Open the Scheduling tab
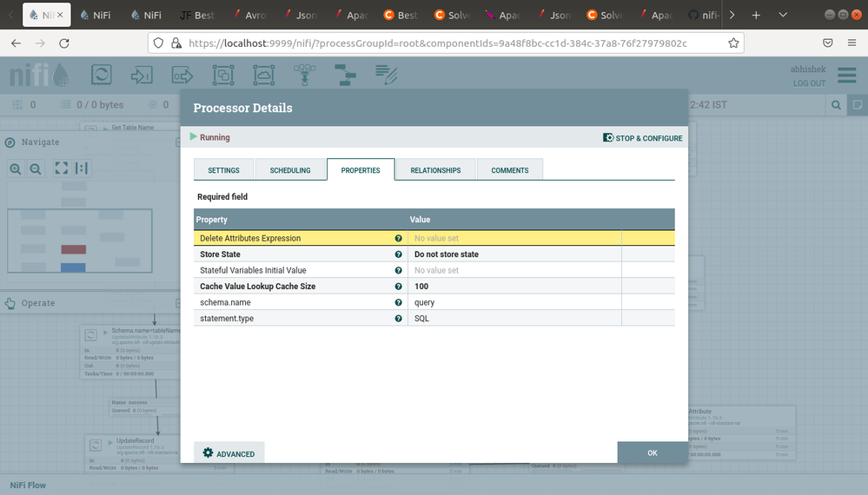Screen dimensions: 868x495 (289, 170)
